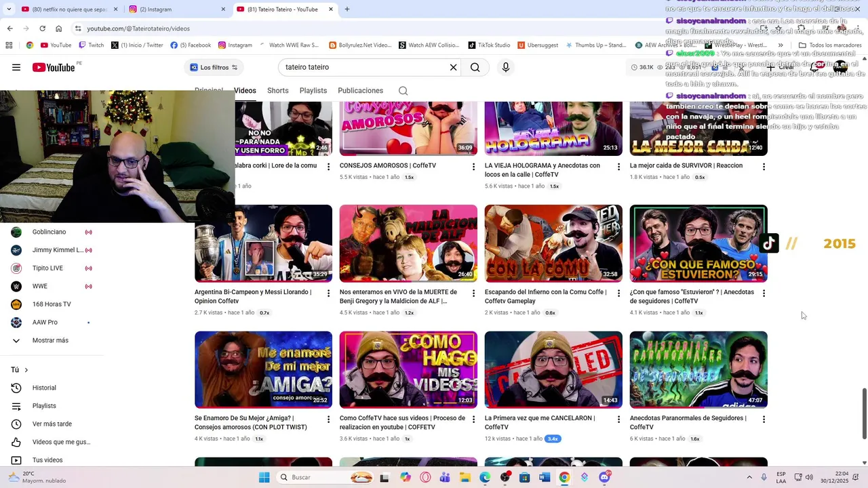Open options for Con que famoso video
868x488 pixels.
(x=764, y=293)
